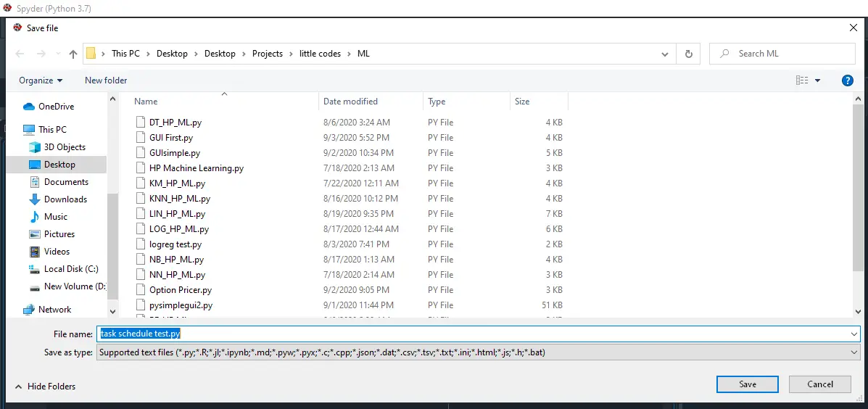Click the Cancel button
Screen dimensions: 868x409
[820, 384]
